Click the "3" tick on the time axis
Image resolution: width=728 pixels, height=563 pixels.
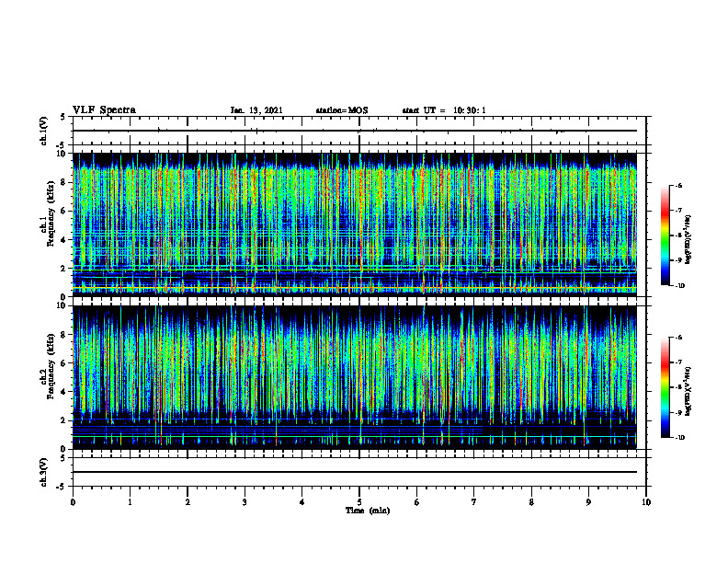245,502
